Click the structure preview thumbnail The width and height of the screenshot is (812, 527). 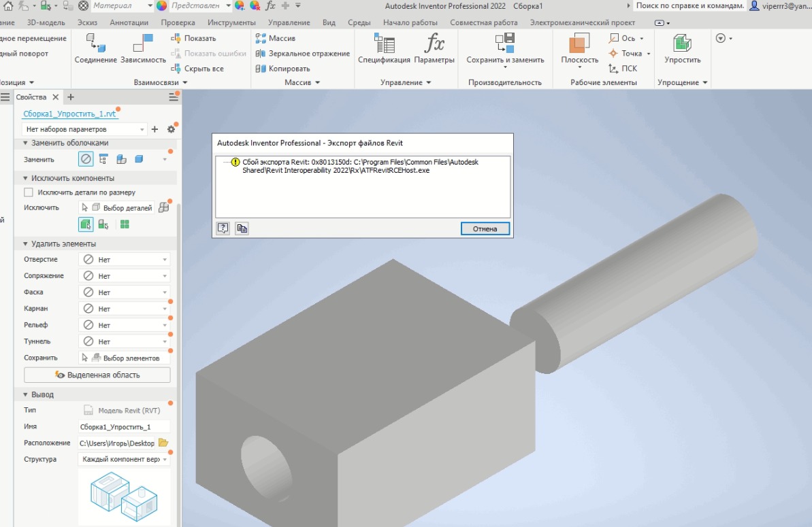(124, 498)
